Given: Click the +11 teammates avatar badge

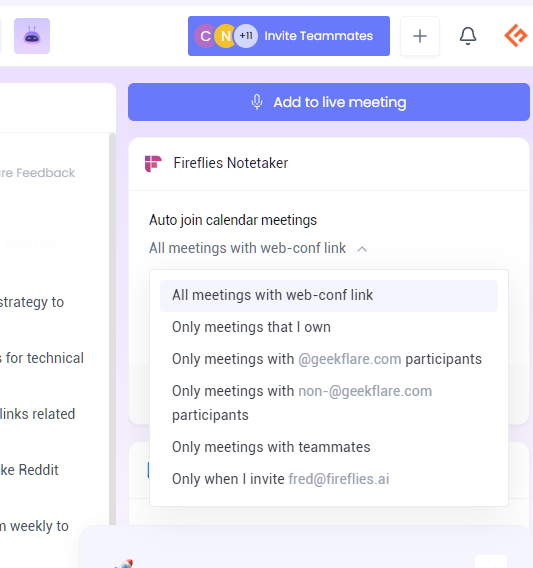Looking at the screenshot, I should 246,36.
